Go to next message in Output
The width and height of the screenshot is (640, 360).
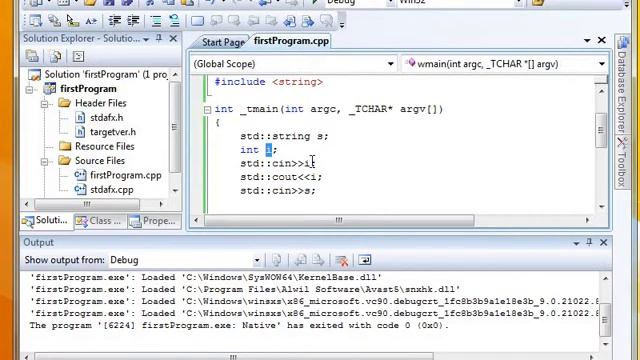318,260
